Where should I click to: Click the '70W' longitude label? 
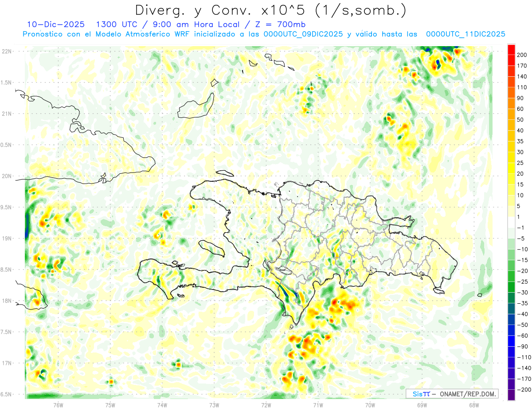pos(370,404)
